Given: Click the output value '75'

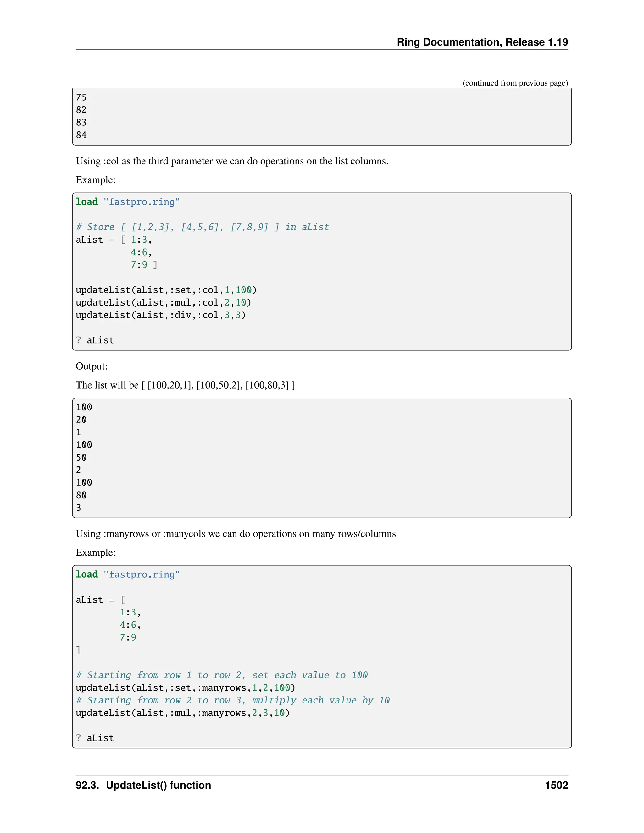Looking at the screenshot, I should click(81, 97).
